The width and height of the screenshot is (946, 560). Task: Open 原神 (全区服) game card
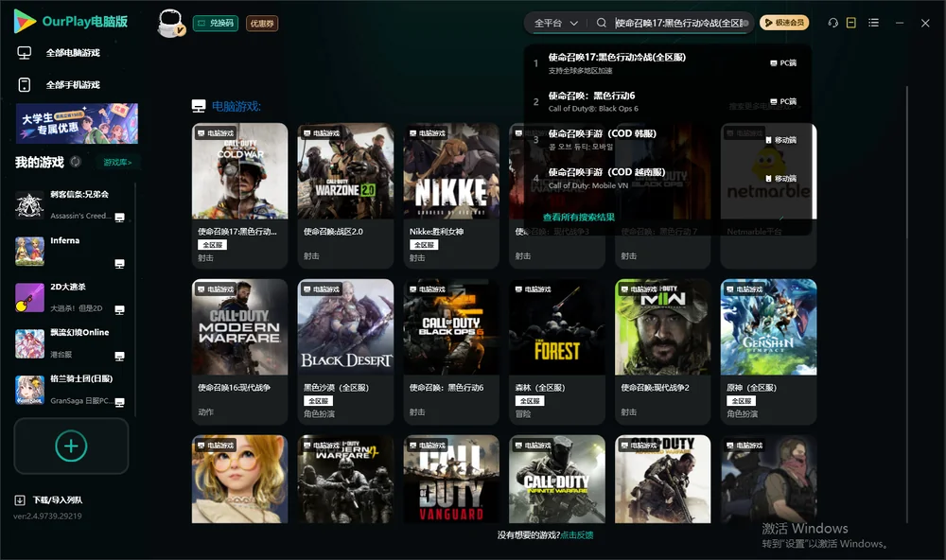click(768, 352)
